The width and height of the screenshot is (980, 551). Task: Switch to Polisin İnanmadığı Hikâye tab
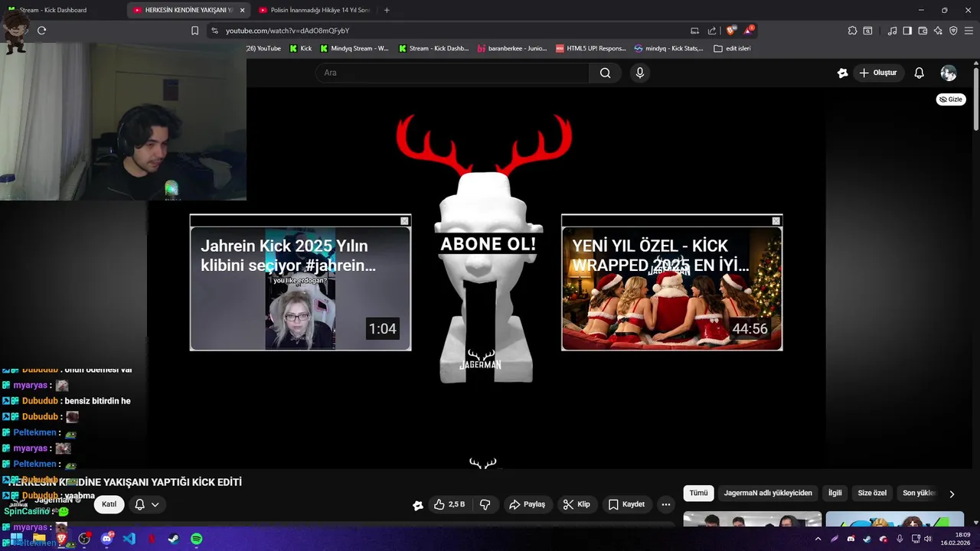[x=314, y=10]
